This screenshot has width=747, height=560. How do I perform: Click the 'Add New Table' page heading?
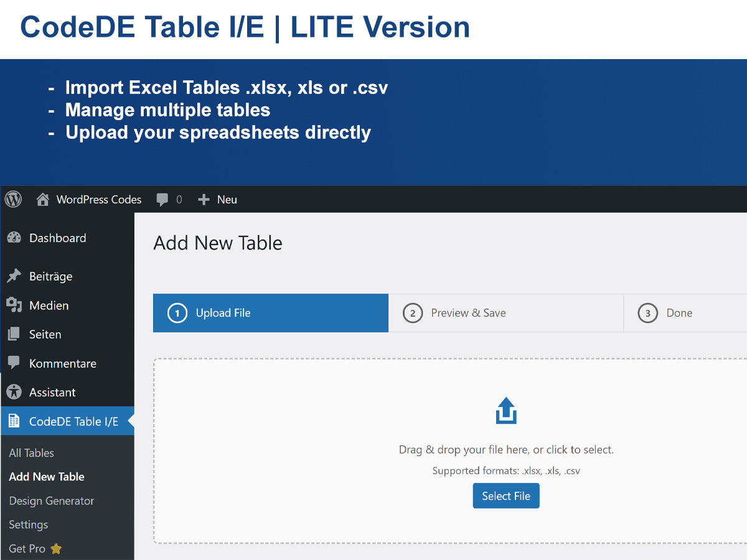click(218, 243)
